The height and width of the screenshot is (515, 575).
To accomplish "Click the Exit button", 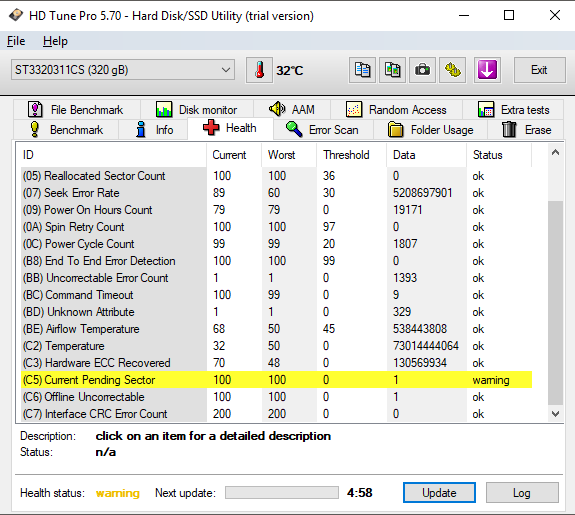I will [539, 70].
